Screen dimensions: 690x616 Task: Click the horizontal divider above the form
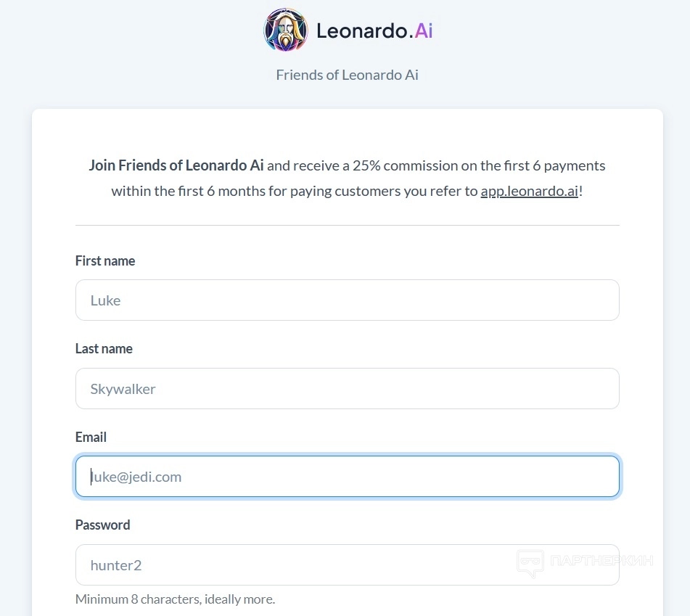(347, 225)
